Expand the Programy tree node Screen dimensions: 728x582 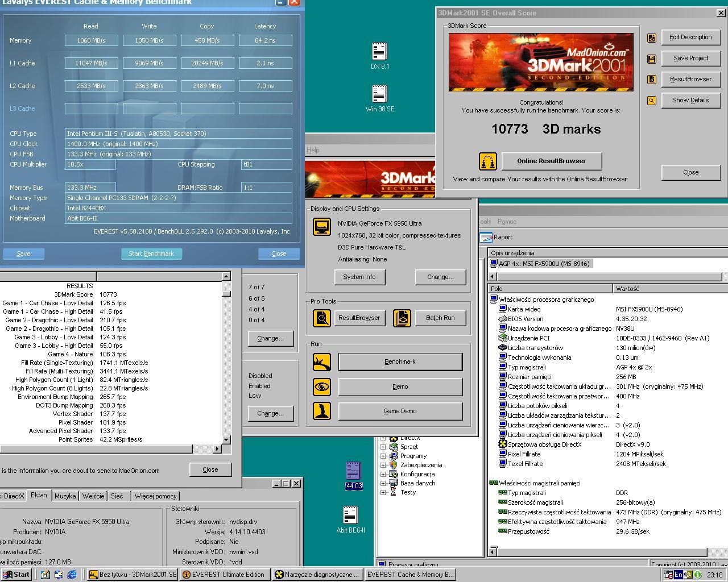click(x=383, y=456)
